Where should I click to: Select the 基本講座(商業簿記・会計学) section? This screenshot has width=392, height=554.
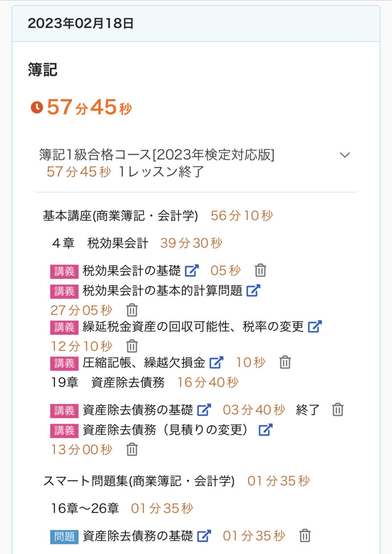click(x=121, y=216)
